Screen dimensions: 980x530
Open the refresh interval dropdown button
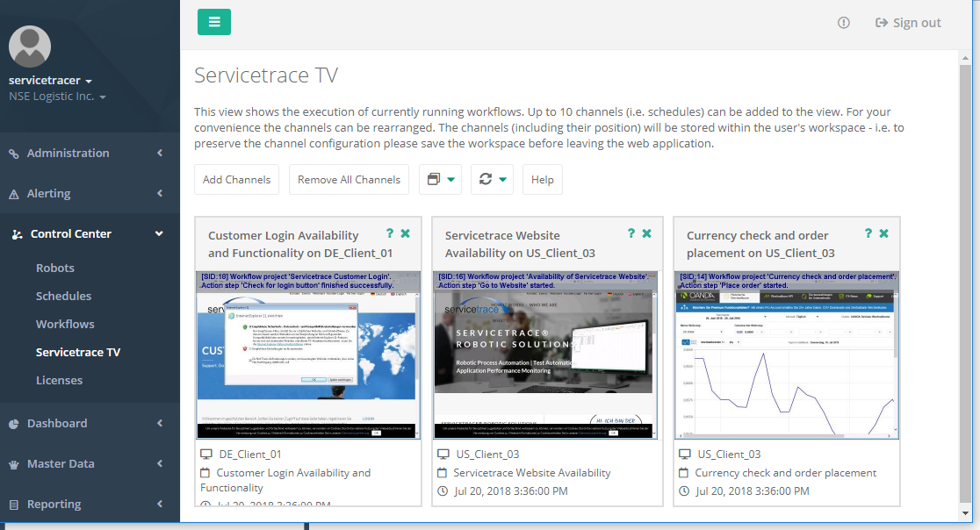coord(493,180)
